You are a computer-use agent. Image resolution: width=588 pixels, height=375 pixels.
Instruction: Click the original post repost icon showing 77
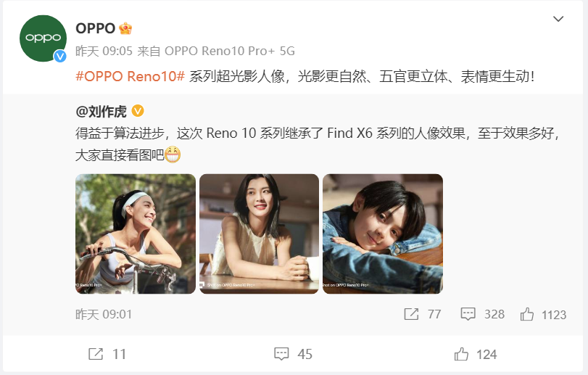[x=411, y=314]
